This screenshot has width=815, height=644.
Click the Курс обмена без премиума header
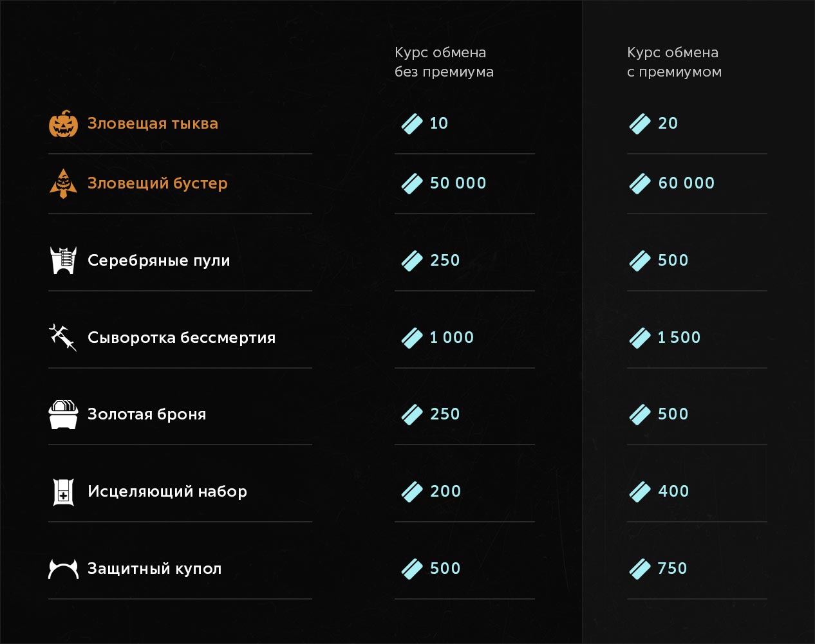tap(444, 62)
